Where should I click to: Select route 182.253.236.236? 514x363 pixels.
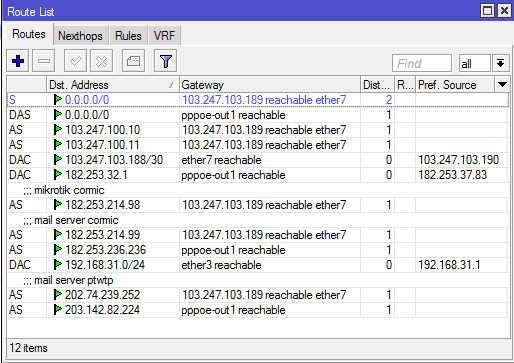pyautogui.click(x=258, y=250)
